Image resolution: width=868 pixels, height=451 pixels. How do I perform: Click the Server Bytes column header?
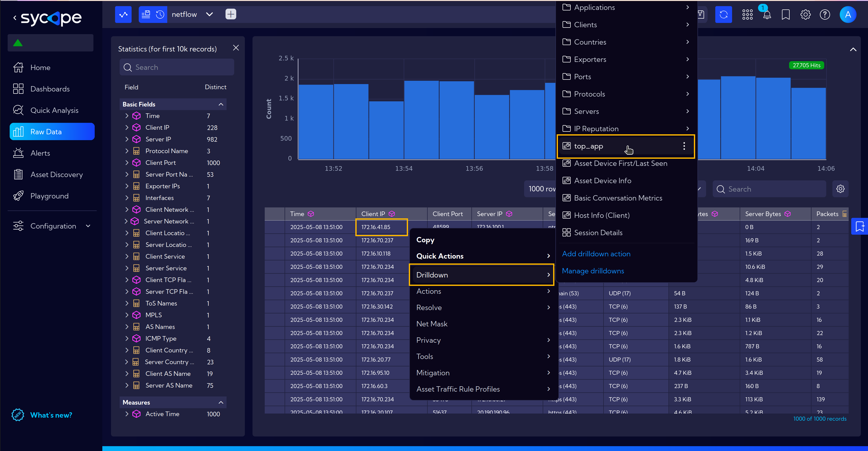coord(775,214)
